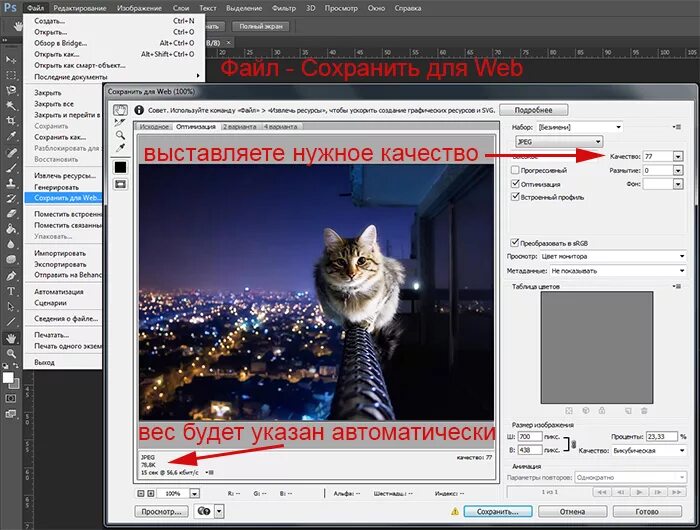
Task: Open the Качество 77 slider arrow
Action: click(678, 157)
